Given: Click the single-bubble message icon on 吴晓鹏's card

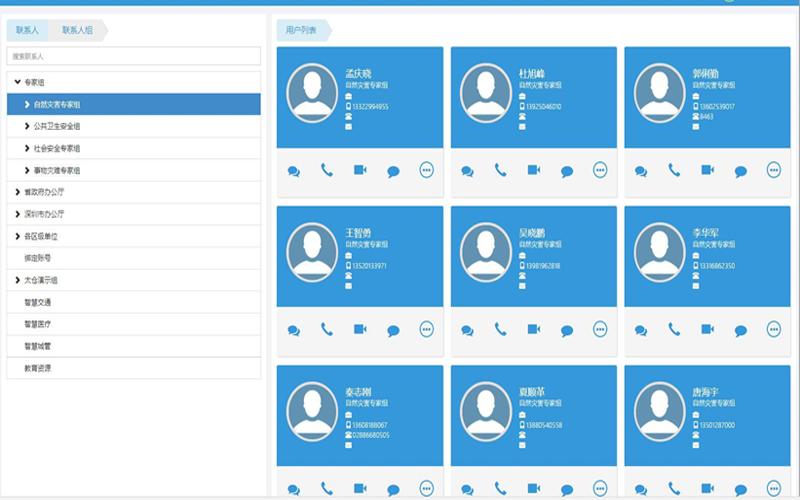Looking at the screenshot, I should point(567,331).
